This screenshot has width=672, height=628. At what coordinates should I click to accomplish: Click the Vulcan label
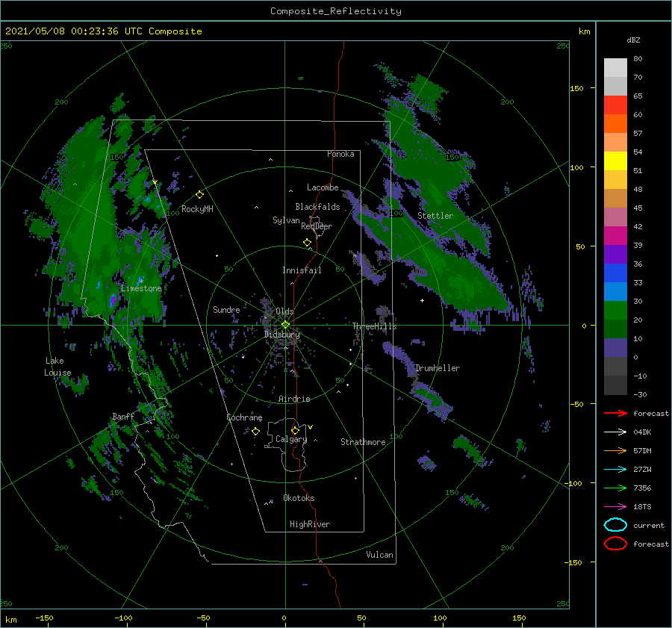[x=380, y=555]
